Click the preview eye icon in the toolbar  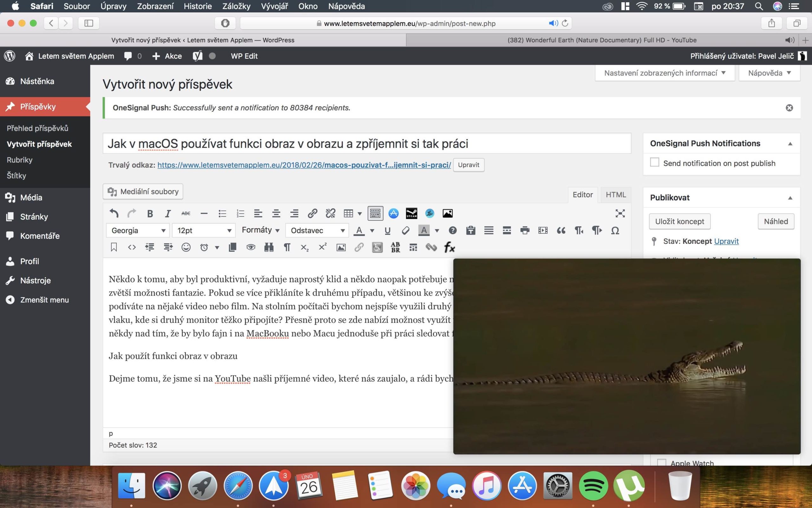tap(251, 248)
